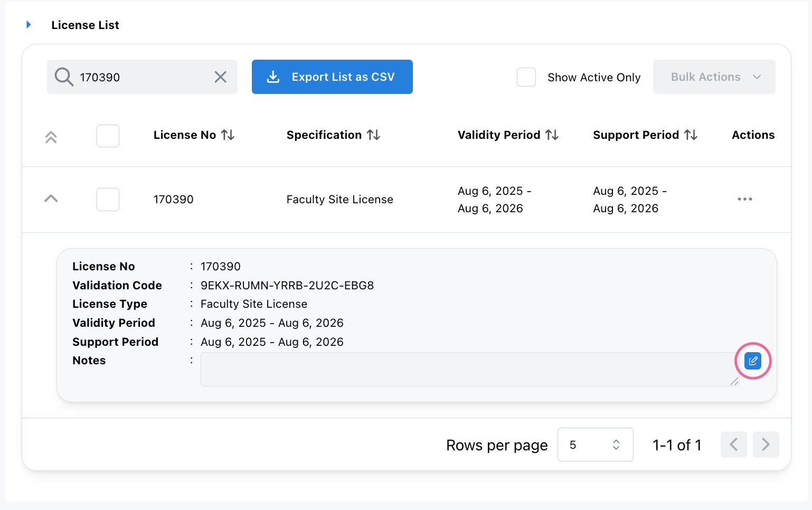Screen dimensions: 812x510
Task: Sort by Support Period column arrows
Action: 691,135
